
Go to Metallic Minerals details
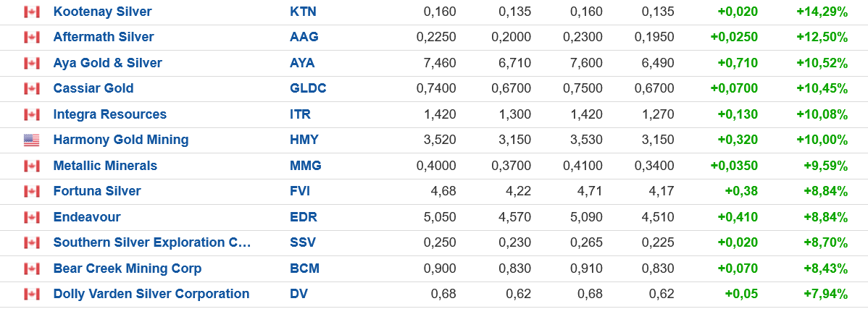(x=105, y=166)
